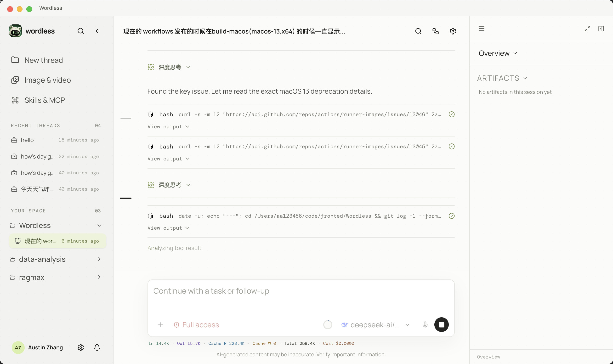Click the 'In 14.4K' token stat
The width and height of the screenshot is (613, 364).
[x=159, y=343]
